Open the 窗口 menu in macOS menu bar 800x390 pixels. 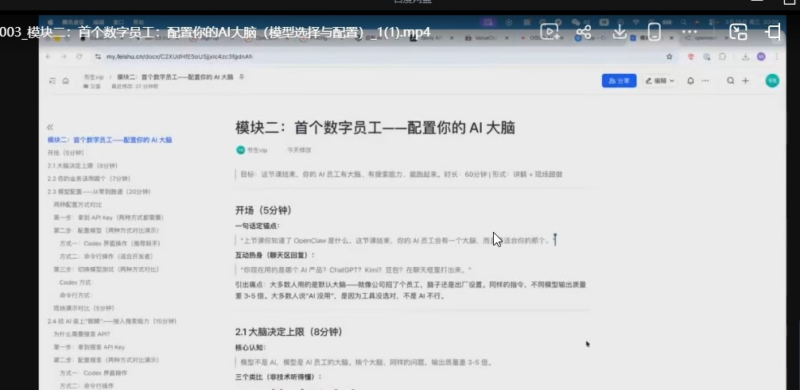[118, 22]
